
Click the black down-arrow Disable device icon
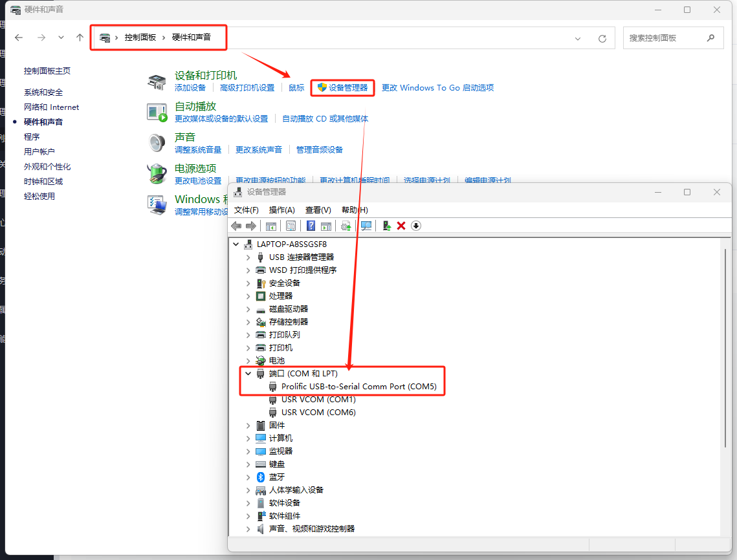pos(415,226)
